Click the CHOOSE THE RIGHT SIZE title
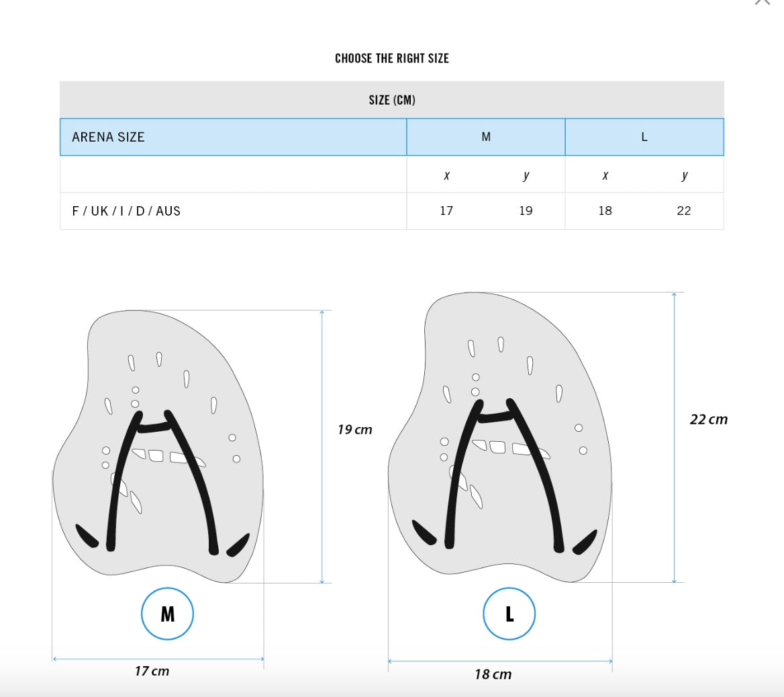The image size is (784, 697). [392, 58]
